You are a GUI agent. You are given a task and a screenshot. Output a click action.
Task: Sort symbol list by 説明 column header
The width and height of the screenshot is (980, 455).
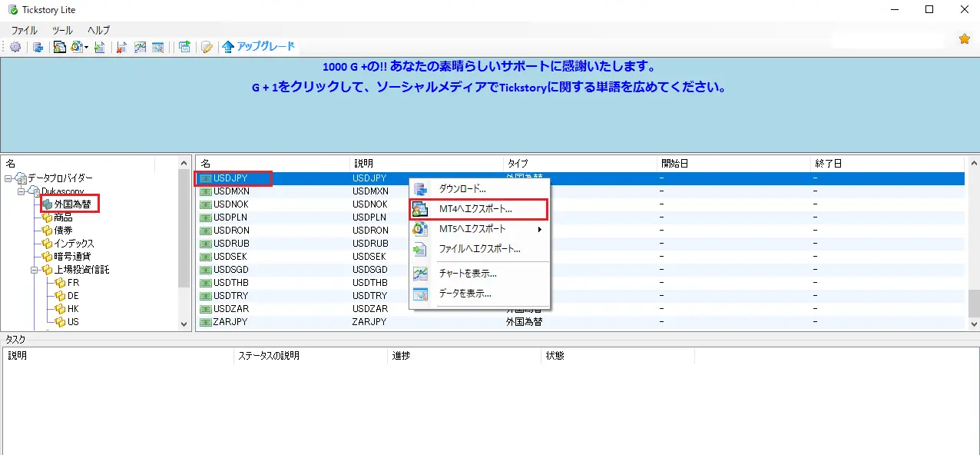pyautogui.click(x=426, y=164)
